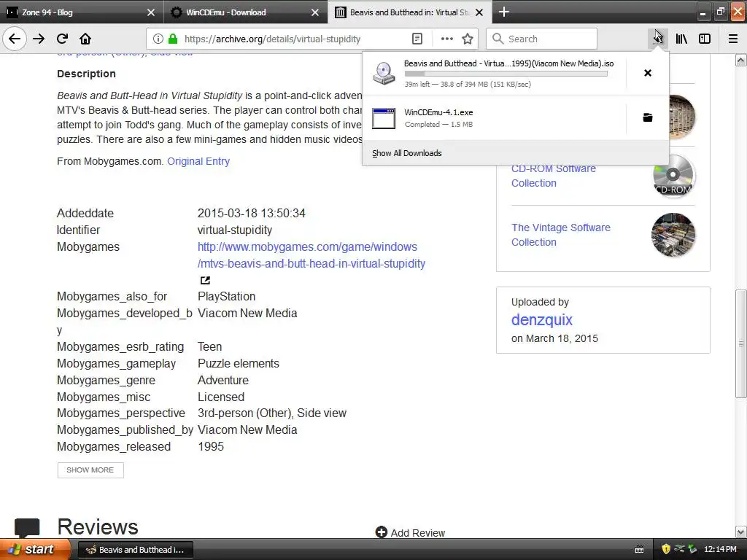Toggle the sidebars toolbar icon

point(705,39)
